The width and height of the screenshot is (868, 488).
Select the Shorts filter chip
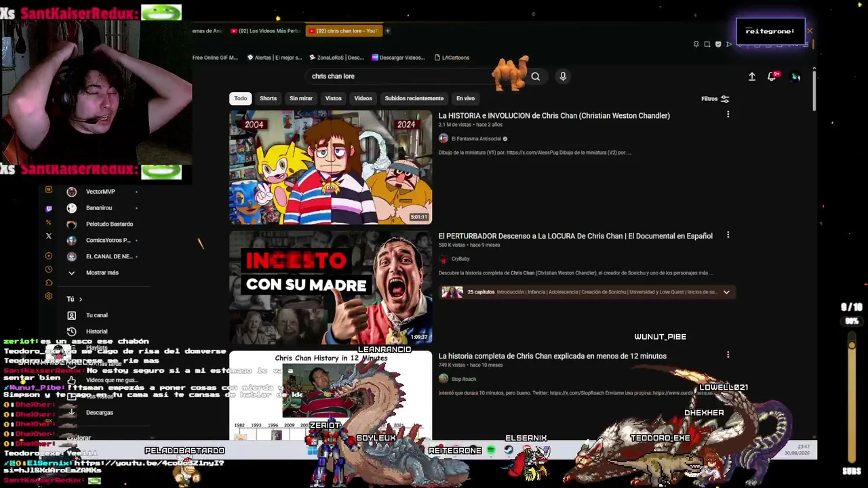tap(268, 98)
